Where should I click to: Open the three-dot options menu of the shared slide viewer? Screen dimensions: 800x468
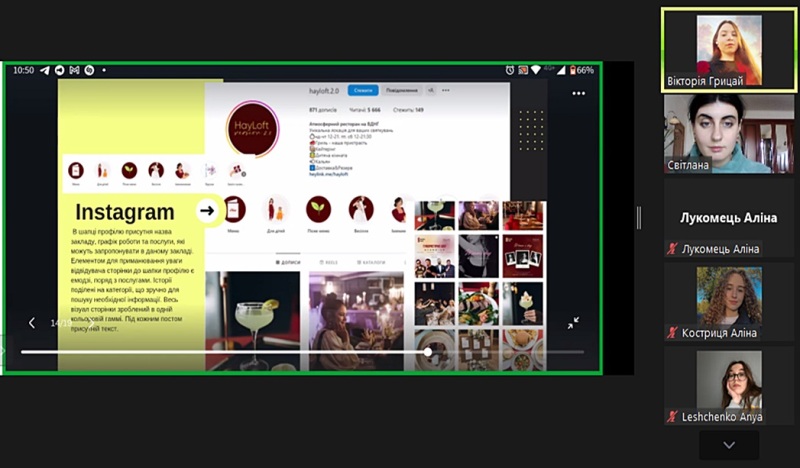579,93
